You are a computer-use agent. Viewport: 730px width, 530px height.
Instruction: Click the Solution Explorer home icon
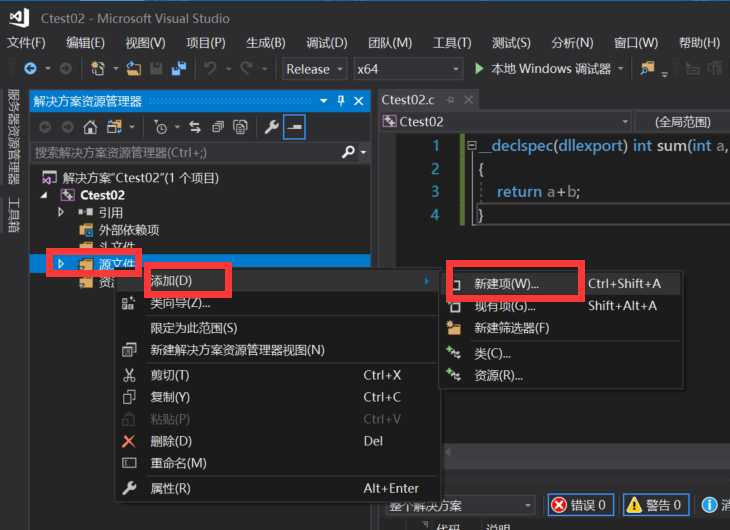pos(90,127)
